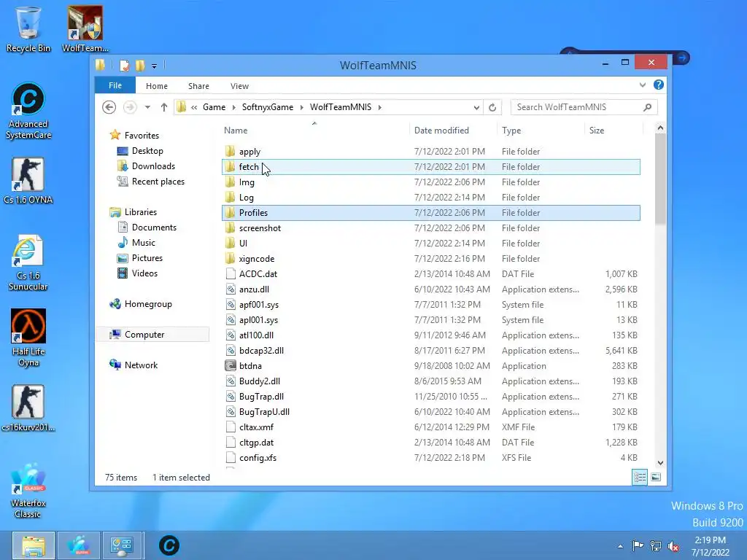Select the Cs 1.6 Sunucular shortcut
This screenshot has height=560, width=747.
[28, 262]
